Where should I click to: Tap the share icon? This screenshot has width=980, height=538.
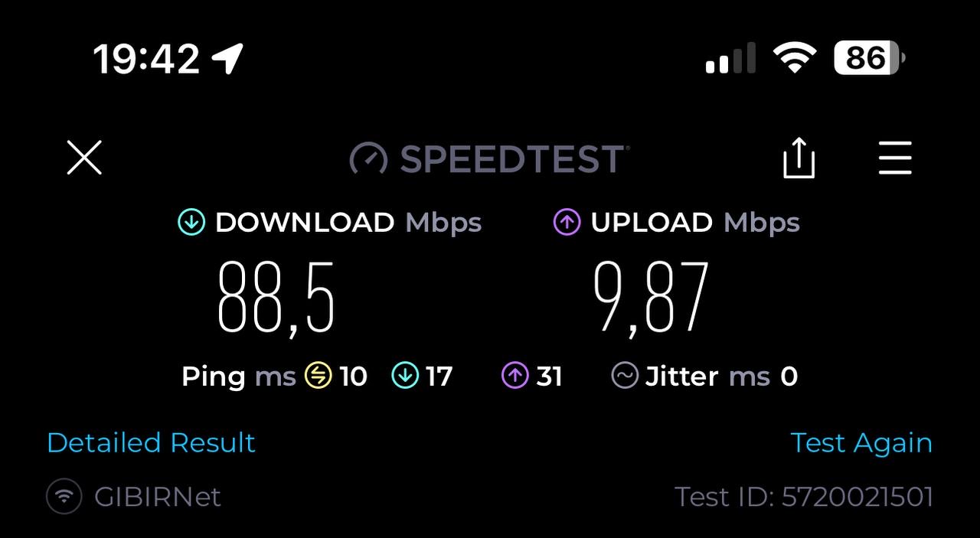799,158
